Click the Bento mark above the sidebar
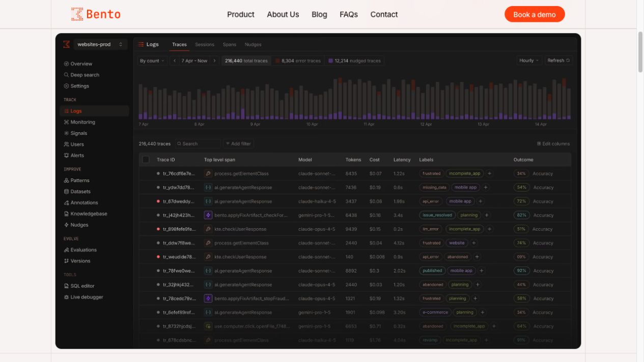Screen dimensions: 644x362 coord(66,44)
